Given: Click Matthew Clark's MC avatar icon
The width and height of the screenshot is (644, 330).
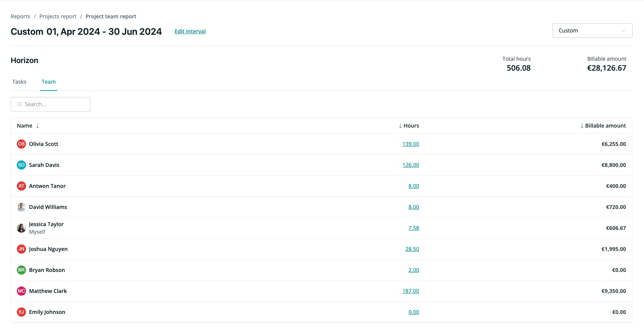Looking at the screenshot, I should (x=21, y=291).
